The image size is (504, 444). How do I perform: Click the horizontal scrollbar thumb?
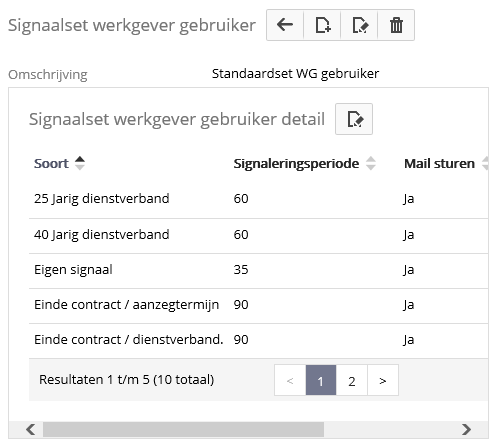coord(183,429)
